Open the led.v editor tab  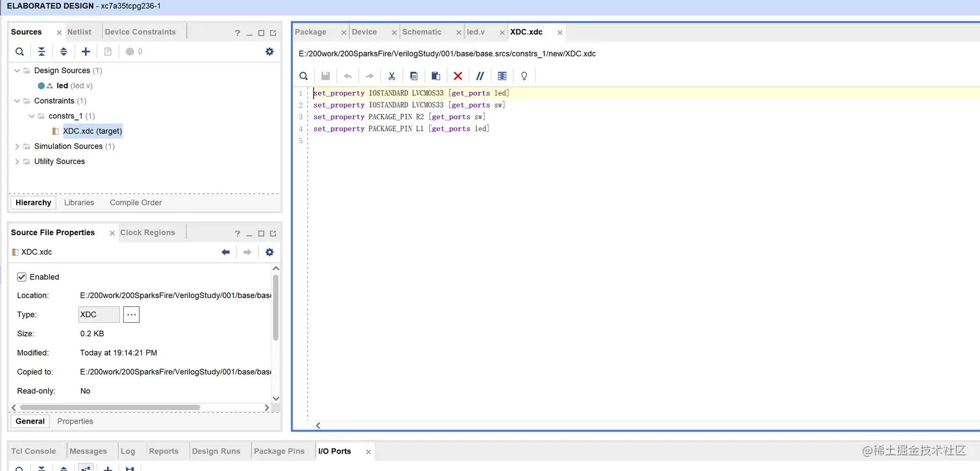476,32
